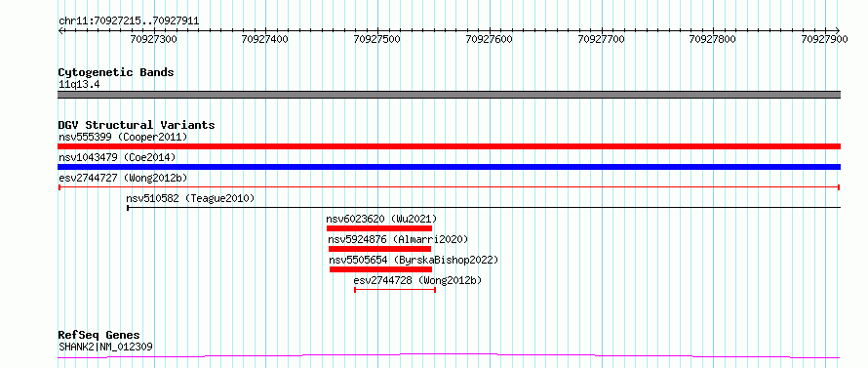Select the red nsv555399 variant bar
The width and height of the screenshot is (868, 368).
tap(449, 146)
